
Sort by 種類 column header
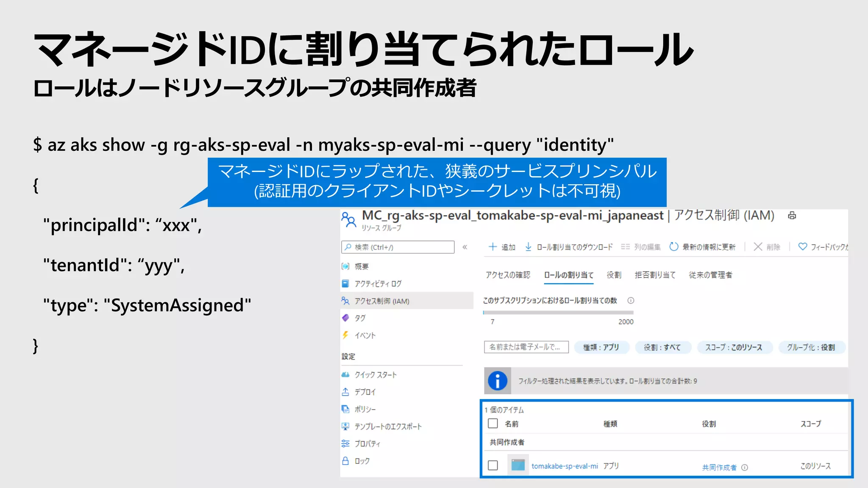point(610,424)
